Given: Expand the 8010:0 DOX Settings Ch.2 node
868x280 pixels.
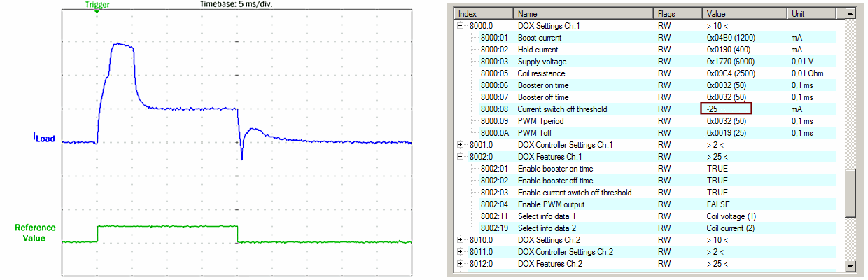Looking at the screenshot, I should (x=460, y=240).
